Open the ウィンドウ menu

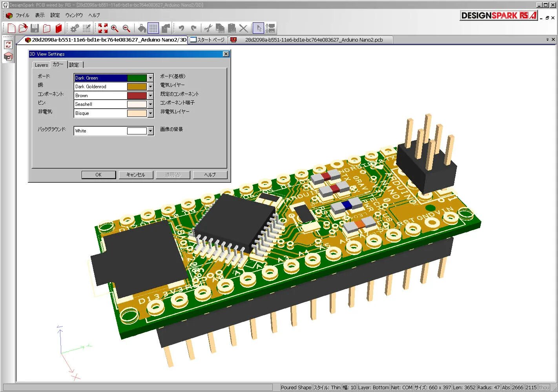click(x=74, y=15)
